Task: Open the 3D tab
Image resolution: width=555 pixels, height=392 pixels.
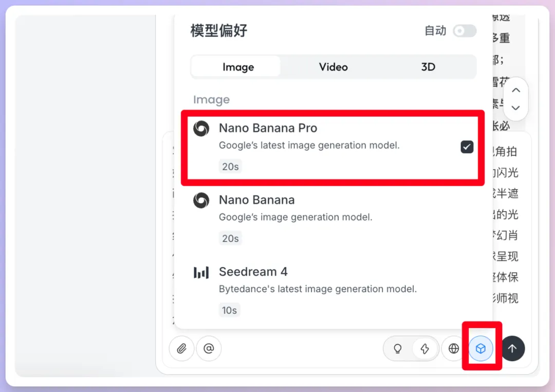Action: (428, 67)
